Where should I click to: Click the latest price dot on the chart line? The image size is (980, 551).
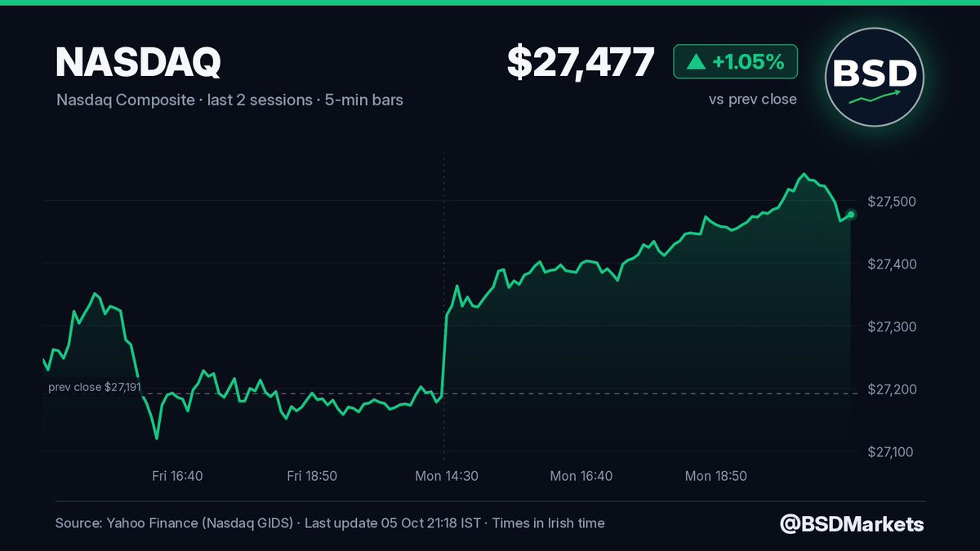tap(851, 215)
